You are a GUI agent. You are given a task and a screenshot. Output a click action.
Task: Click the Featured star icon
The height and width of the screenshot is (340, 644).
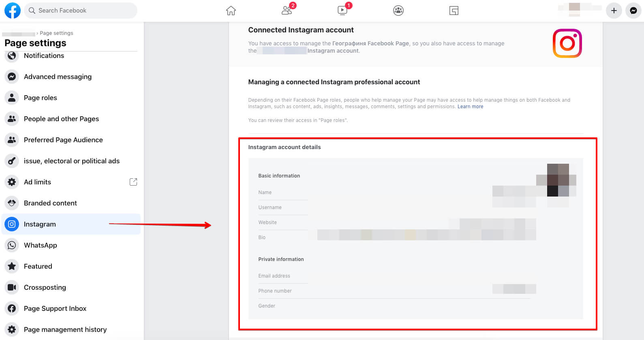pos(12,266)
